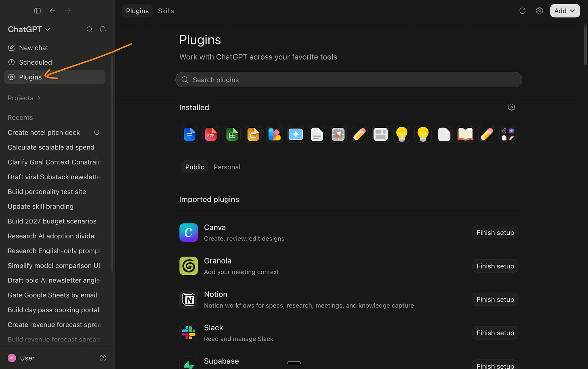The height and width of the screenshot is (369, 588).
Task: Open the red PDF plugin icon
Action: pyautogui.click(x=211, y=134)
